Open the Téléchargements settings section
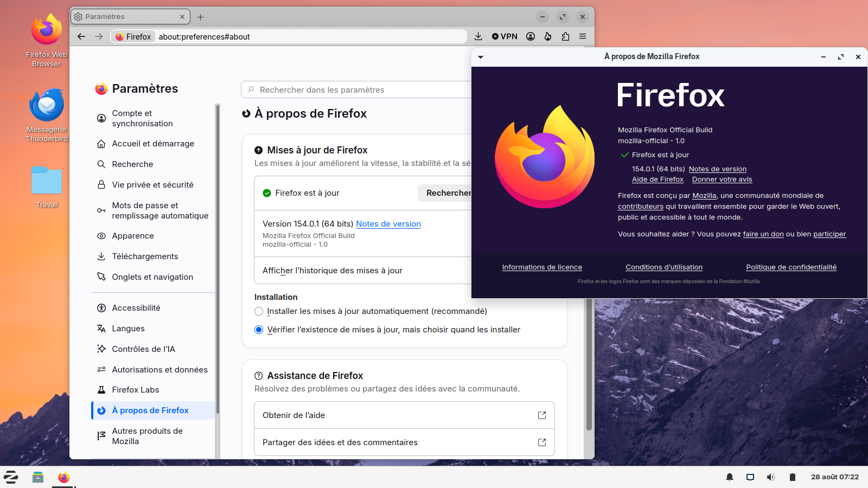Screen dimensions: 868x488 pyautogui.click(x=153, y=256)
